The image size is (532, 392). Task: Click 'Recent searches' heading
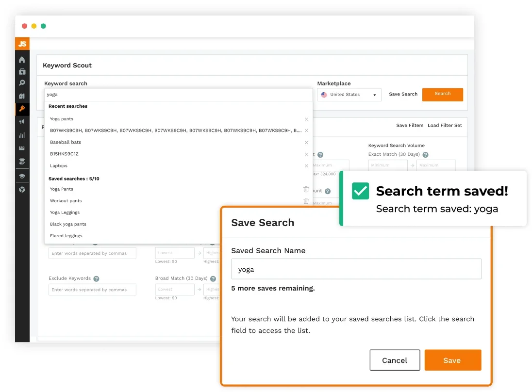[68, 106]
